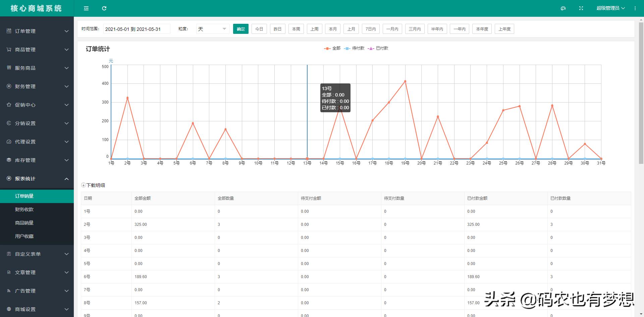Screen dimensions: 644x317
Task: Click the 订单管理 sidebar icon
Action: [x=9, y=31]
